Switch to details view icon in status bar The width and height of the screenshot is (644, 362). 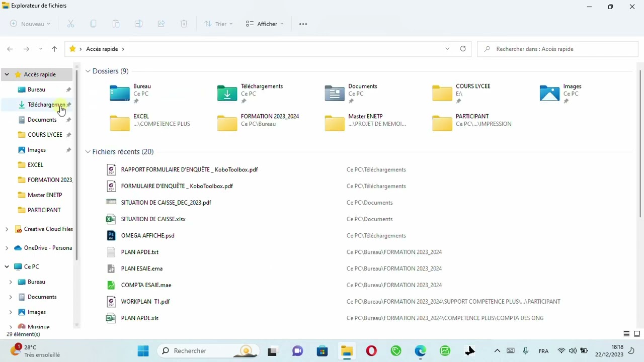click(626, 334)
